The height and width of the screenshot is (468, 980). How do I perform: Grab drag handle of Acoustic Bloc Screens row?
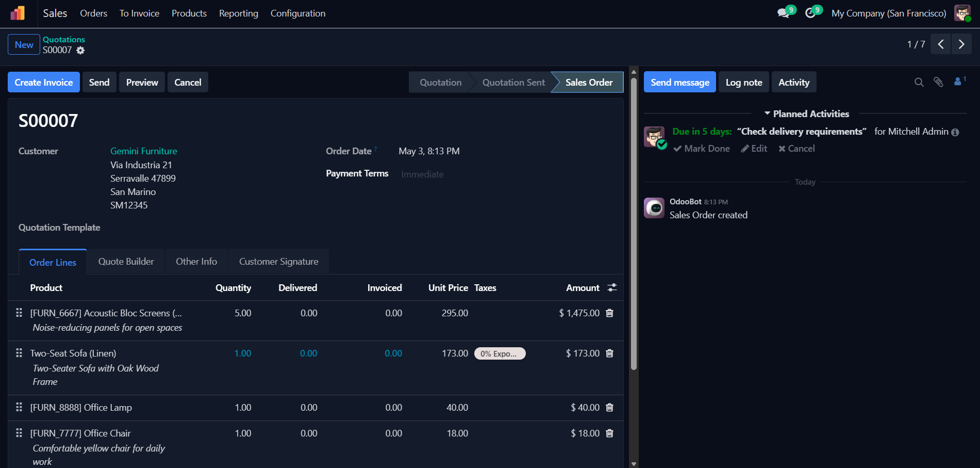tap(19, 313)
